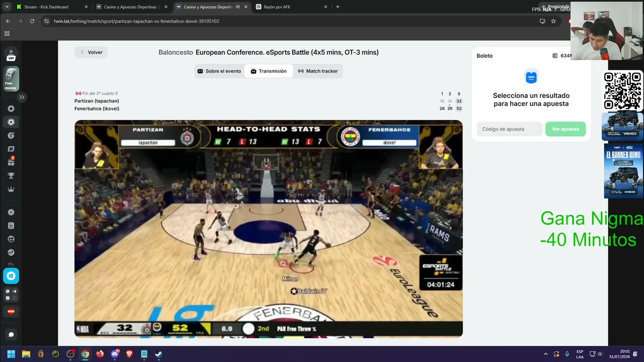The height and width of the screenshot is (362, 644).
Task: Open a new browser tab
Action: (338, 7)
